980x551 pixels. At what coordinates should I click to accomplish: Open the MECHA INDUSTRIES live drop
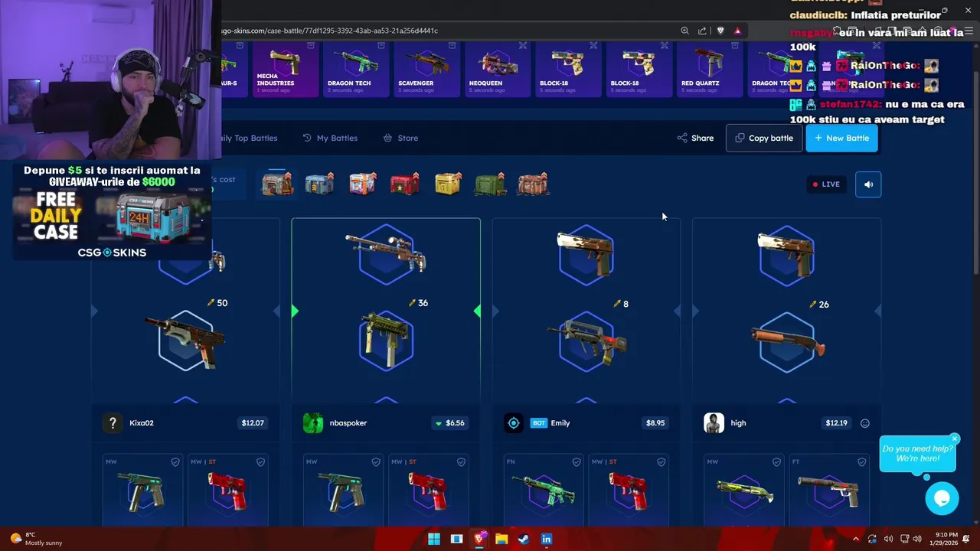coord(284,69)
